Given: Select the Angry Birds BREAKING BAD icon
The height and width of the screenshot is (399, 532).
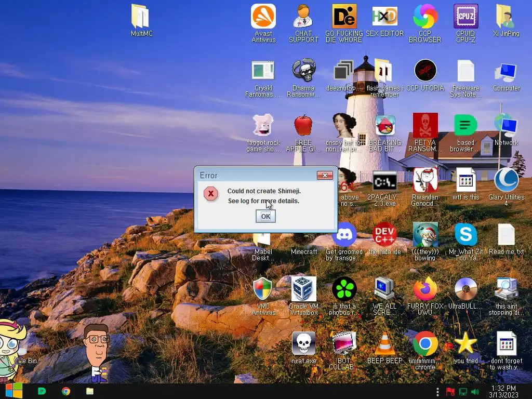Looking at the screenshot, I should [x=385, y=126].
